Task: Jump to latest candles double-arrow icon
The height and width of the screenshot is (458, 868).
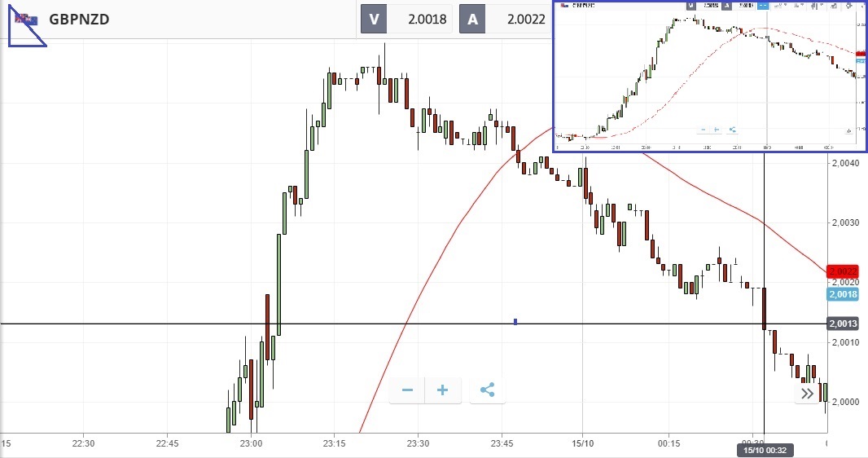Action: click(807, 394)
